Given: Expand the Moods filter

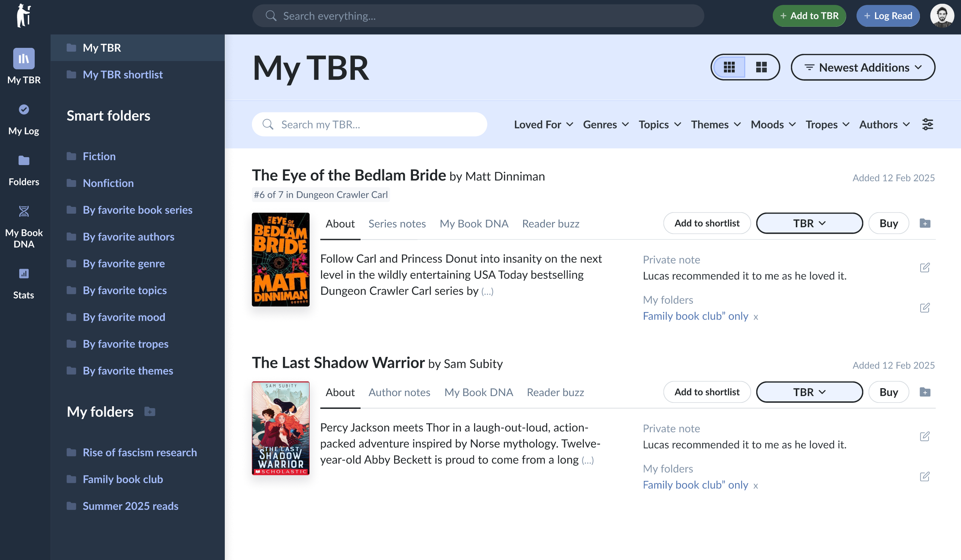Looking at the screenshot, I should [773, 125].
